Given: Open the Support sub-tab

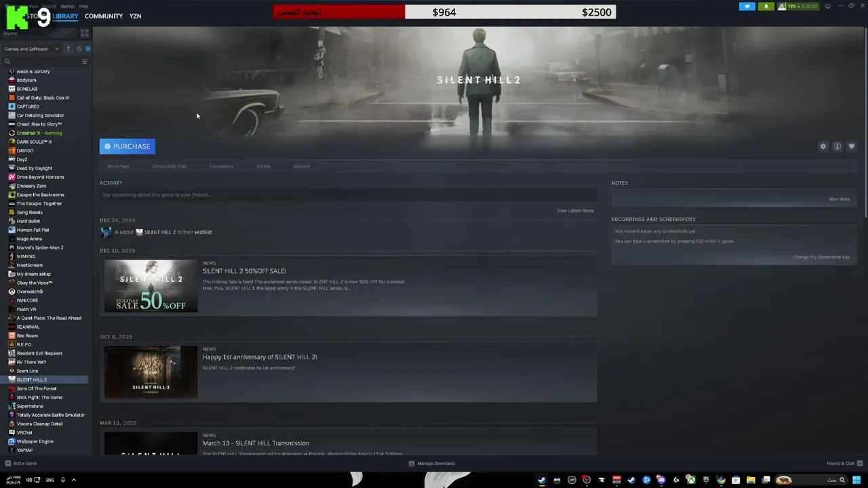Looking at the screenshot, I should [301, 166].
